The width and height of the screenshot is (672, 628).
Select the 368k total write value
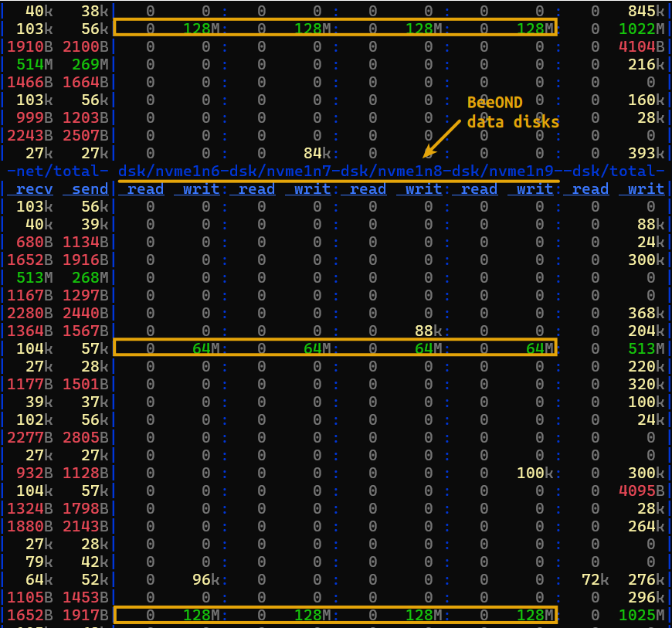point(647,314)
